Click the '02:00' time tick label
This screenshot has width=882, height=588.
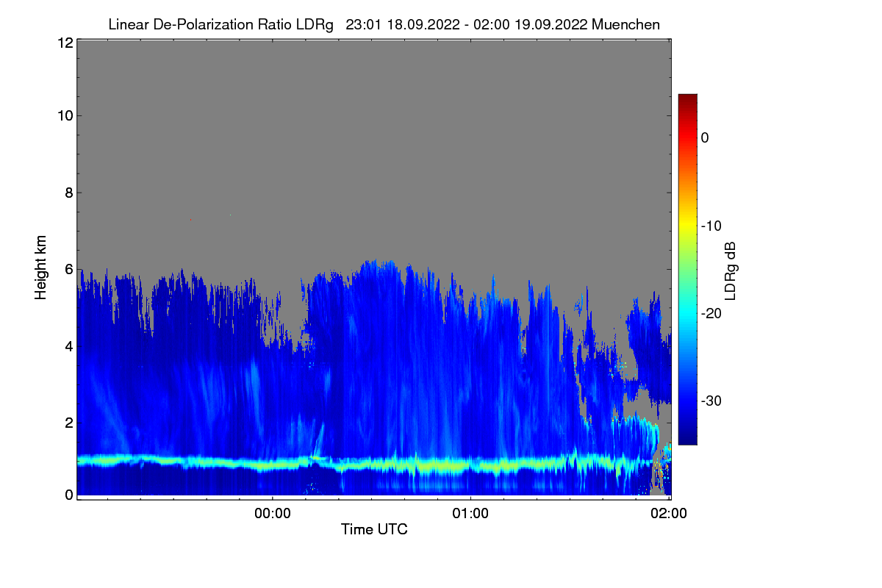tap(670, 514)
